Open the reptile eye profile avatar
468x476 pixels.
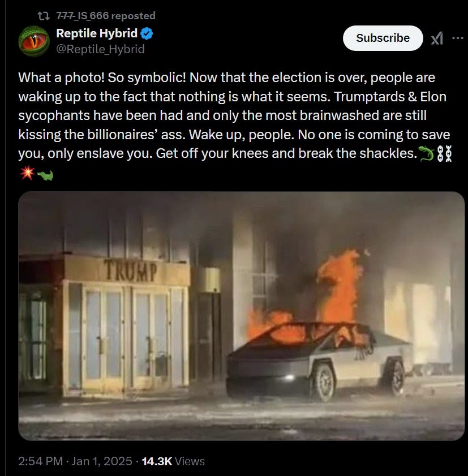(x=34, y=41)
